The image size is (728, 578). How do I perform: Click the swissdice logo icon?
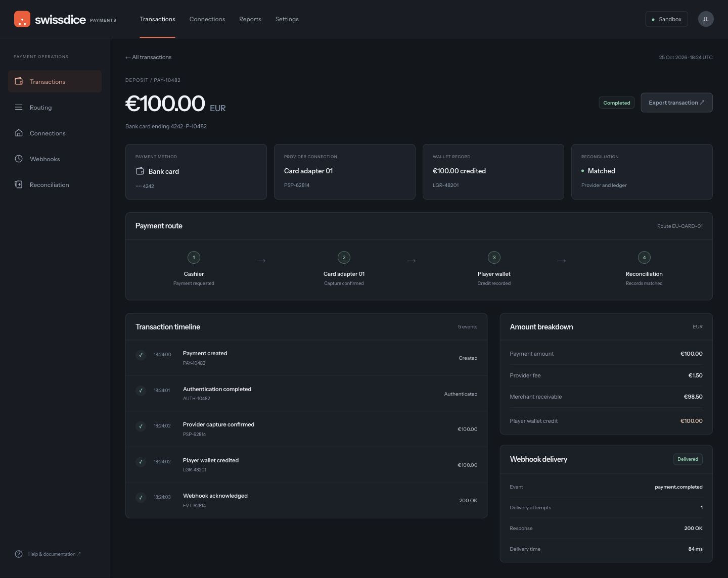tap(22, 19)
